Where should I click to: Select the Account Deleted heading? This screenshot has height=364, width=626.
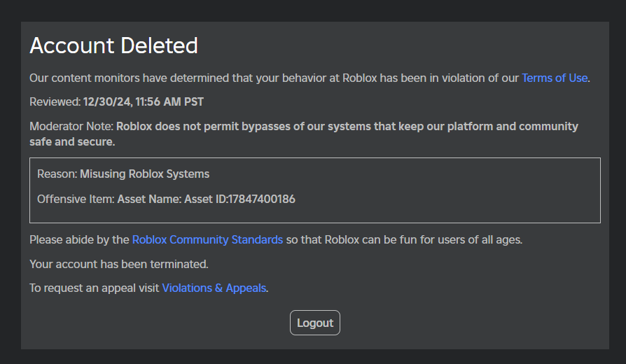pos(113,45)
